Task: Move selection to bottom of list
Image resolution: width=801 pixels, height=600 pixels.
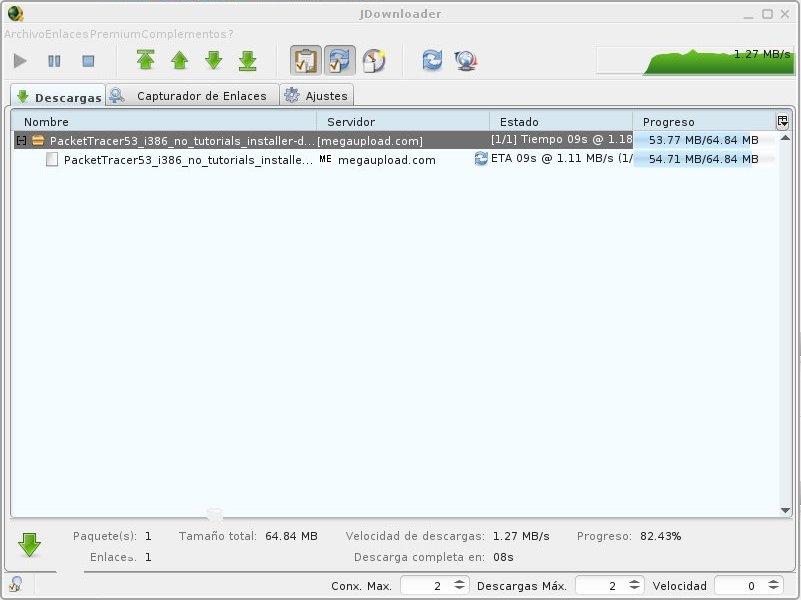Action: [x=248, y=60]
